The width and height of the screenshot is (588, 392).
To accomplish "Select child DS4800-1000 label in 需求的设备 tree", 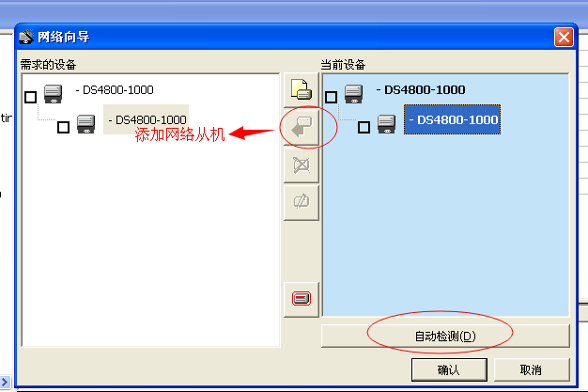I will pos(148,120).
